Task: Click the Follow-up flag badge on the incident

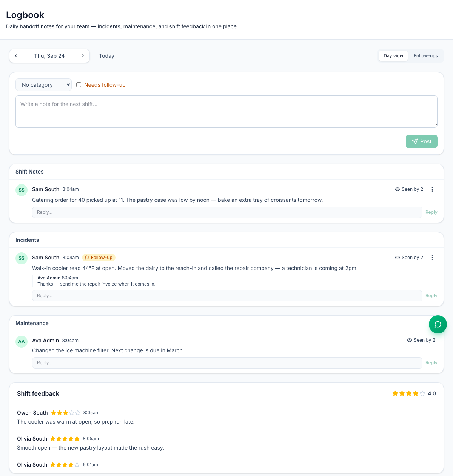Action: (99, 258)
